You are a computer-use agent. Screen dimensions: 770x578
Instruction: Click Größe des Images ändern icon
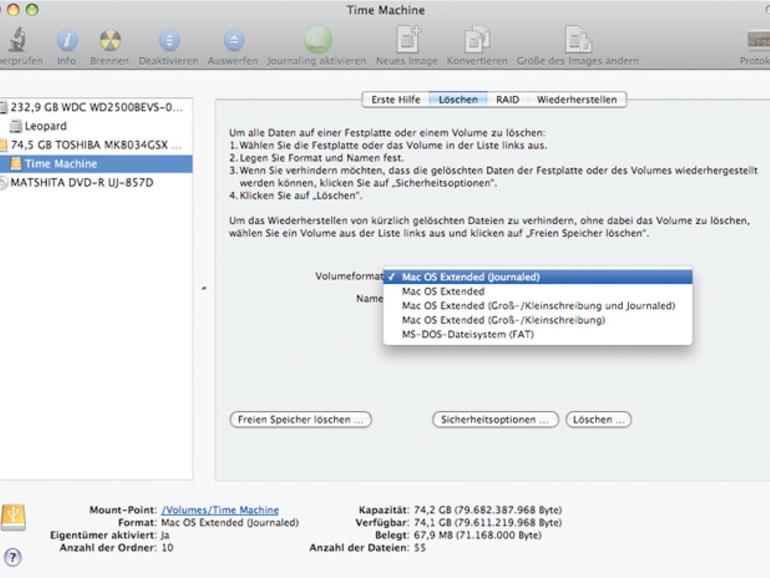(x=578, y=39)
